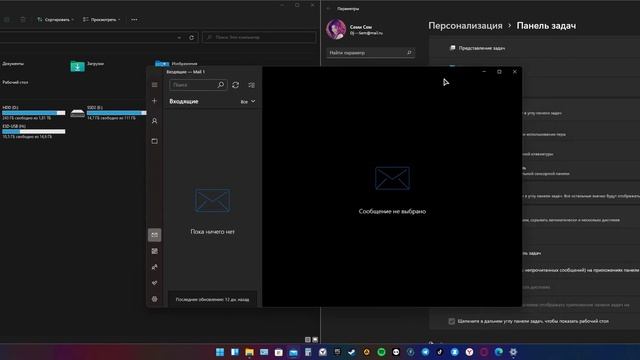Open Spotify from the taskbar

(381, 352)
